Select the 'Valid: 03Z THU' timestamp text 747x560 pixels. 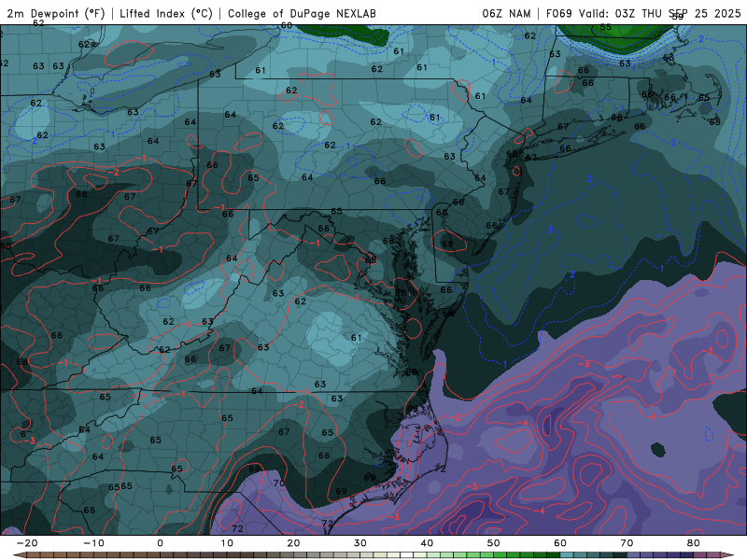pos(620,13)
